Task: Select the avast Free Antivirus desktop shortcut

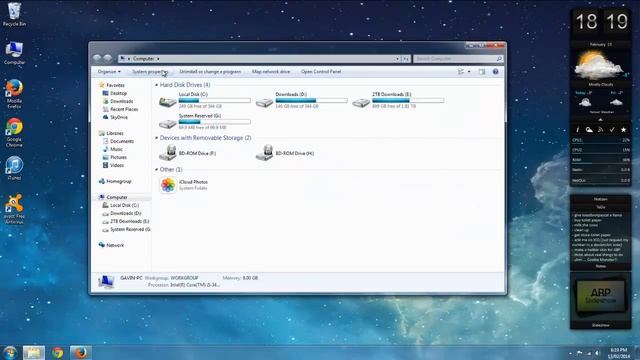Action: pos(14,209)
